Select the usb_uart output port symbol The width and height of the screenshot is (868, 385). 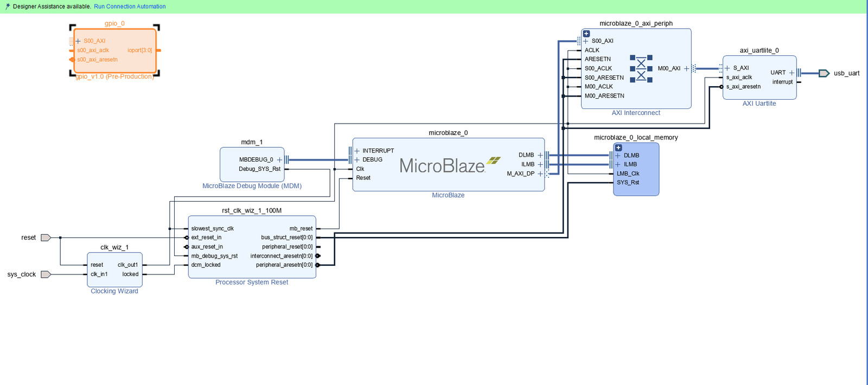click(824, 73)
